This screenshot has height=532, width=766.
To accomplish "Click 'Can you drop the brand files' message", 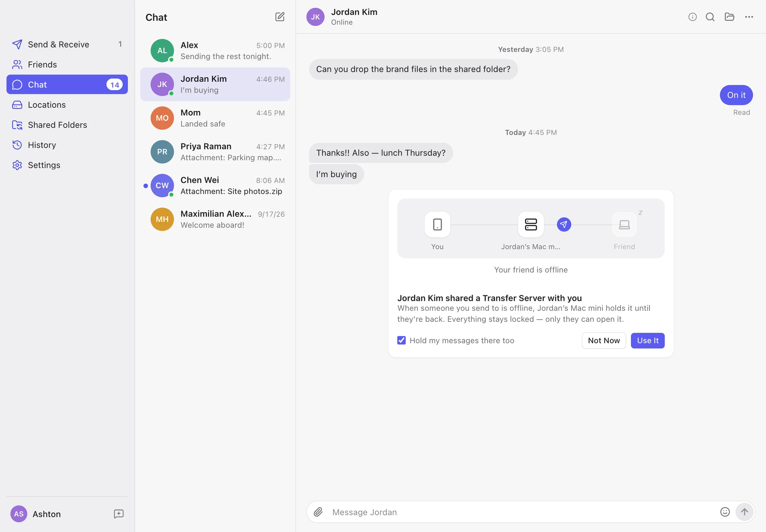I will pyautogui.click(x=413, y=69).
